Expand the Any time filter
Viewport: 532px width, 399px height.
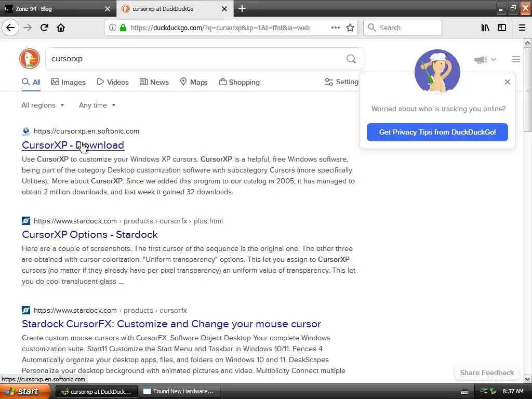point(97,105)
